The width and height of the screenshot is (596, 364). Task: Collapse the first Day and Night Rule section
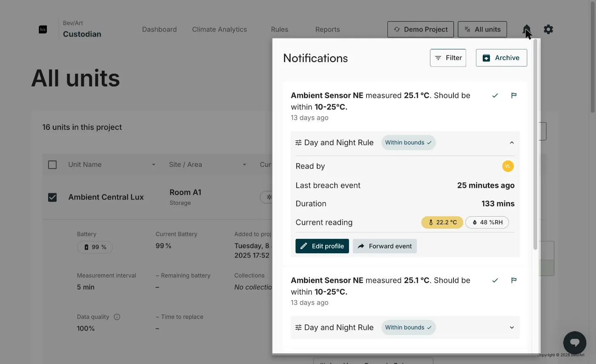coord(512,143)
